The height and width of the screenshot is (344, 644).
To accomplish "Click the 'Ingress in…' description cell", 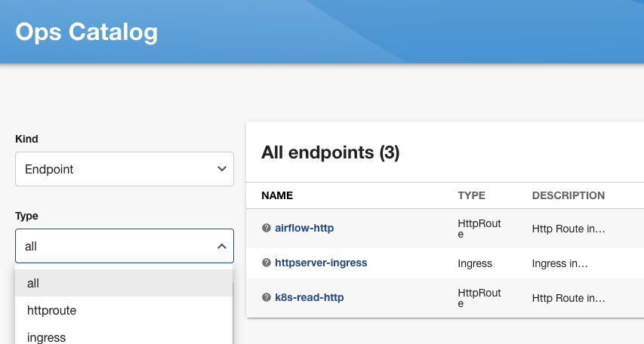I will point(559,263).
